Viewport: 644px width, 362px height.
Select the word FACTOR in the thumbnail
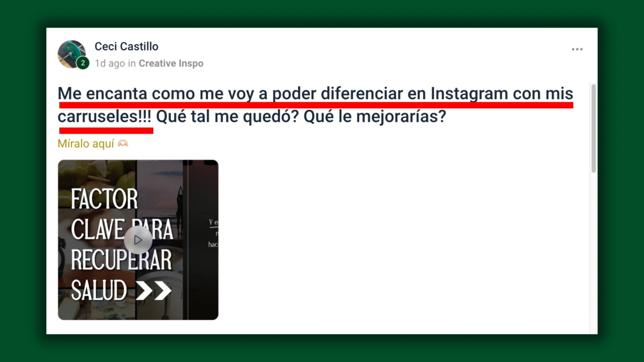[x=104, y=199]
